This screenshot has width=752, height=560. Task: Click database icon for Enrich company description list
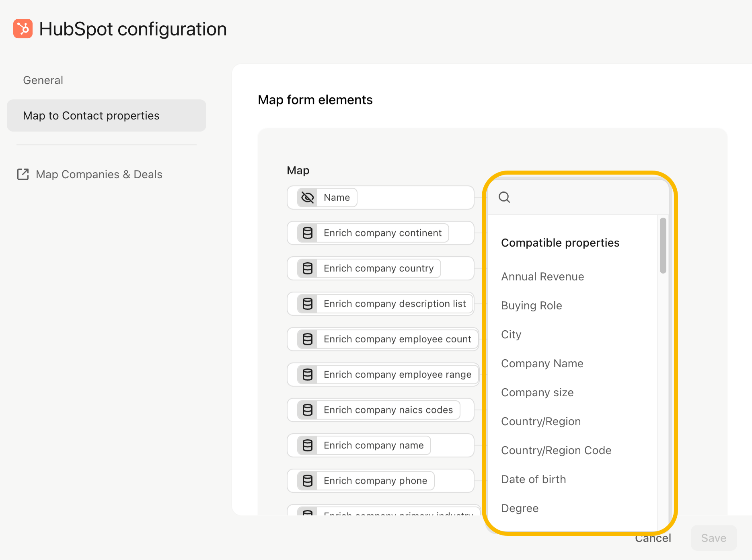click(x=308, y=304)
